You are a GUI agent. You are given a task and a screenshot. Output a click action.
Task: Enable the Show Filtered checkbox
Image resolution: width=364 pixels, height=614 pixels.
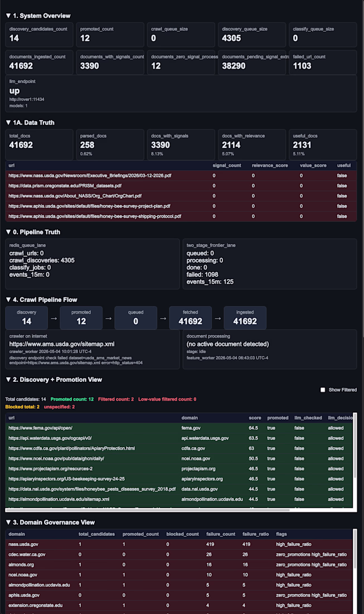coord(323,390)
